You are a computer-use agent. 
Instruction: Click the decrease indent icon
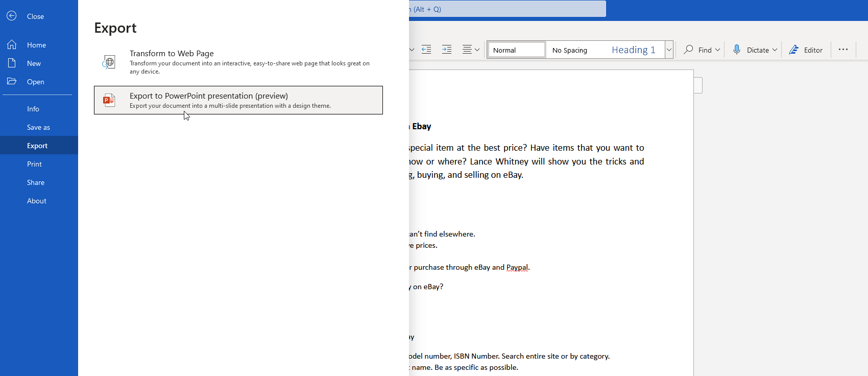click(x=426, y=50)
